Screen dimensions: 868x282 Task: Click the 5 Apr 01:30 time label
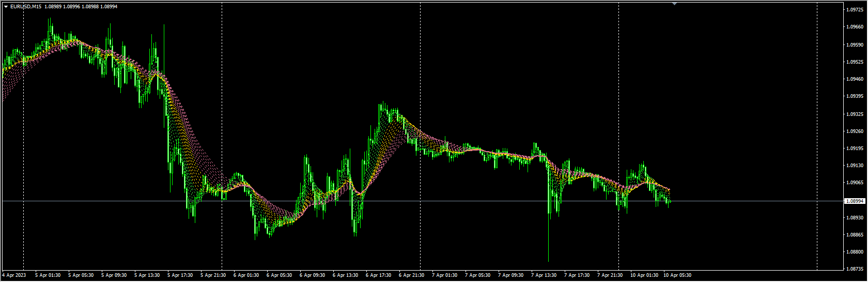tap(48, 275)
